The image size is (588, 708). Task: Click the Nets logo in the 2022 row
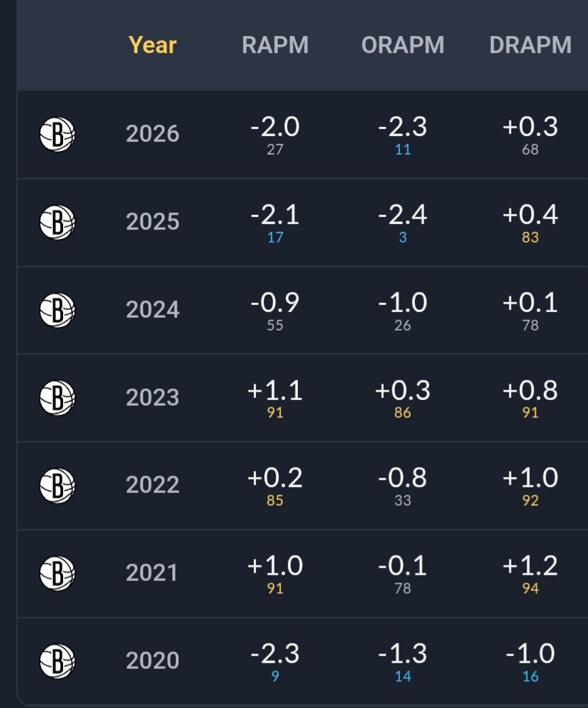pos(57,485)
